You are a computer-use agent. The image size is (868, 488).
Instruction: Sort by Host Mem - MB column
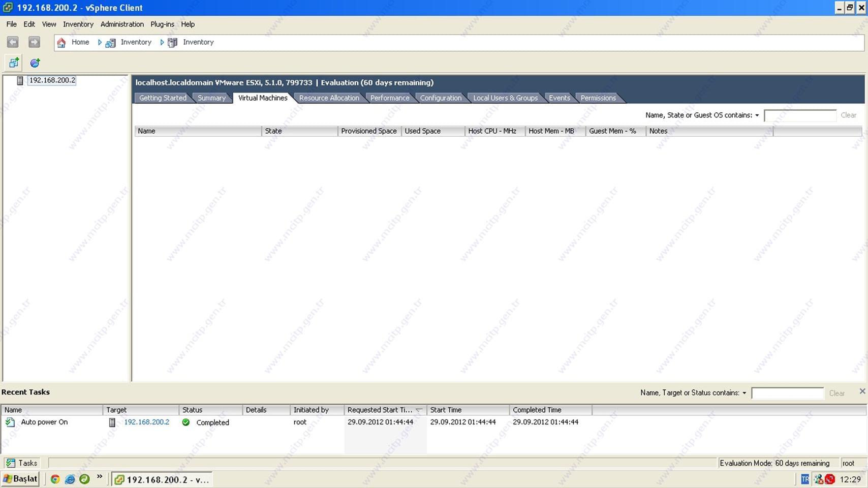tap(555, 131)
